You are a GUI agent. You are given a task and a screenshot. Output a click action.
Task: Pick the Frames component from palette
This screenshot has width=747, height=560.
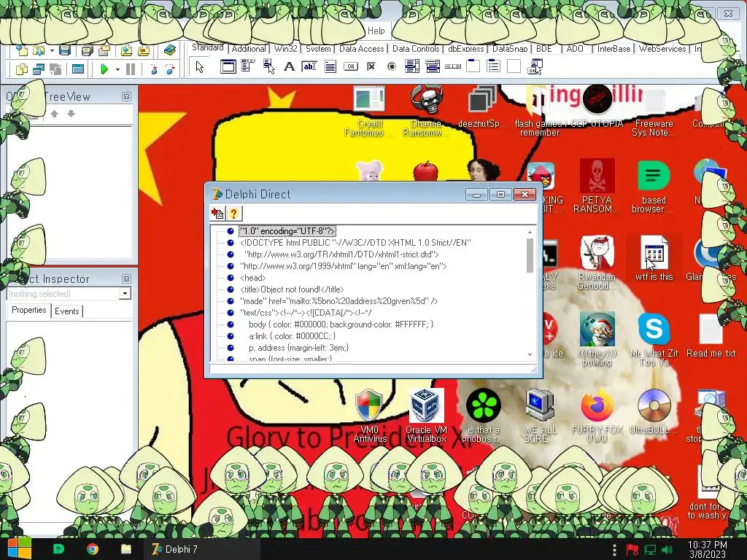point(228,67)
